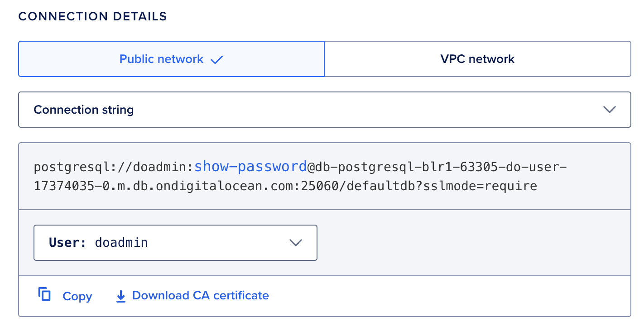Switch to the VPC network tab
Screen dimensions: 644x327
pyautogui.click(x=477, y=59)
